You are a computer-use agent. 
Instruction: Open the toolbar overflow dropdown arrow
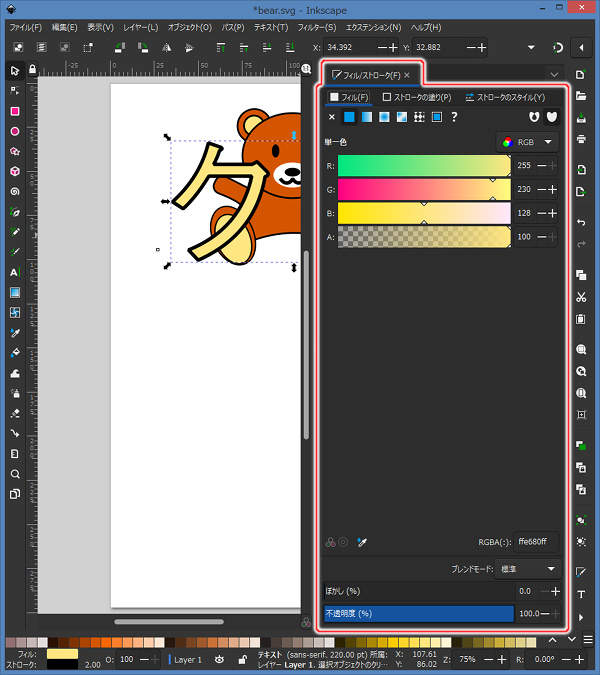coord(532,47)
